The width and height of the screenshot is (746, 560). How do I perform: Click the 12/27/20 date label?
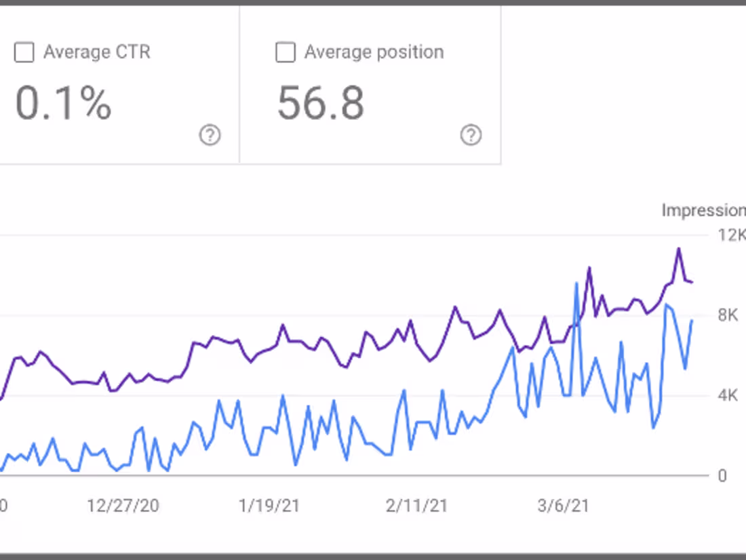coord(124,506)
